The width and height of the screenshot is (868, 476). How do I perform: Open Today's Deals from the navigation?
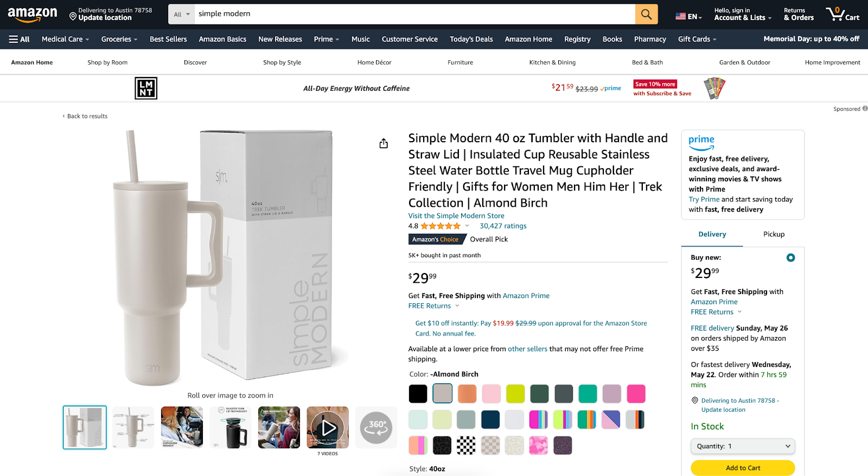[471, 39]
